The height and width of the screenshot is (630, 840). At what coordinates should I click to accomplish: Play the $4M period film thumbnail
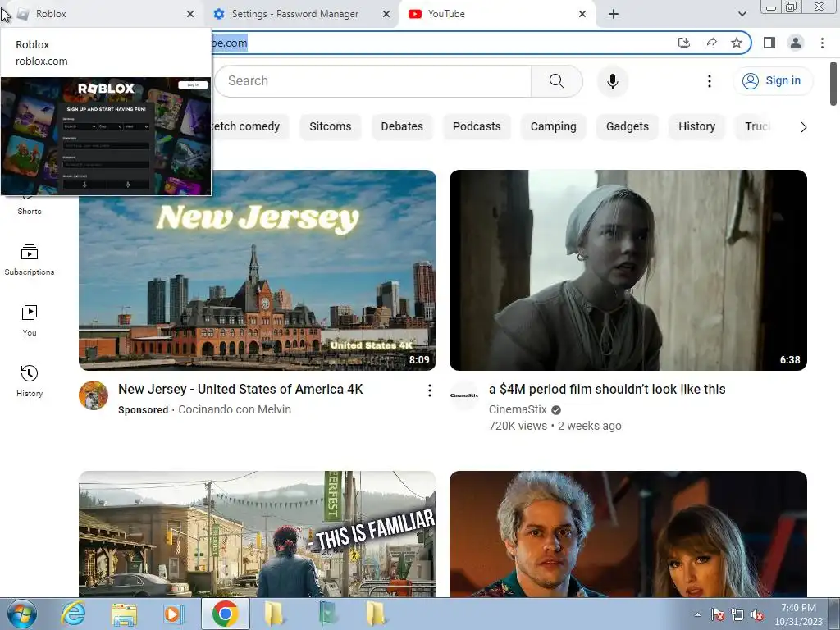tap(628, 270)
